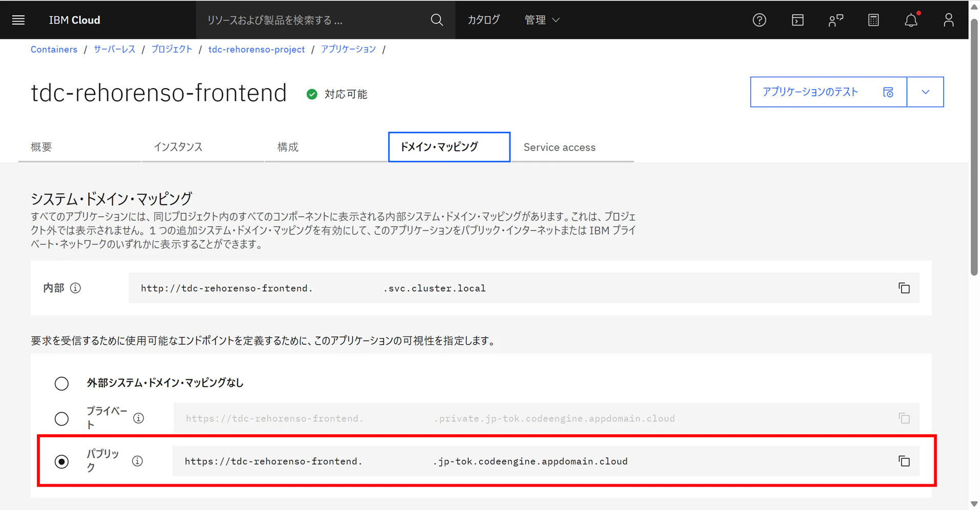Open the help question mark icon
The height and width of the screenshot is (510, 980).
coord(759,20)
